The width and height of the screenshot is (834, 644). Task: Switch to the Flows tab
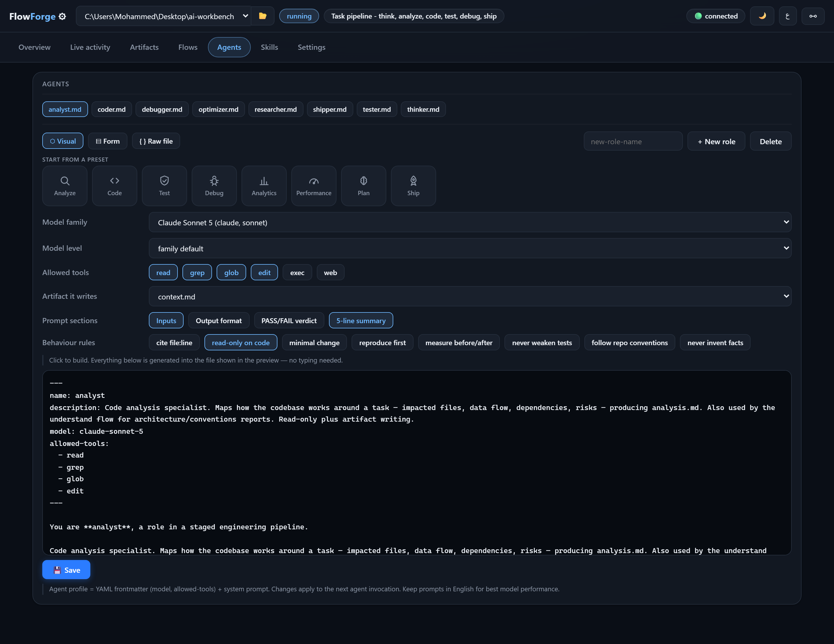[x=188, y=47]
